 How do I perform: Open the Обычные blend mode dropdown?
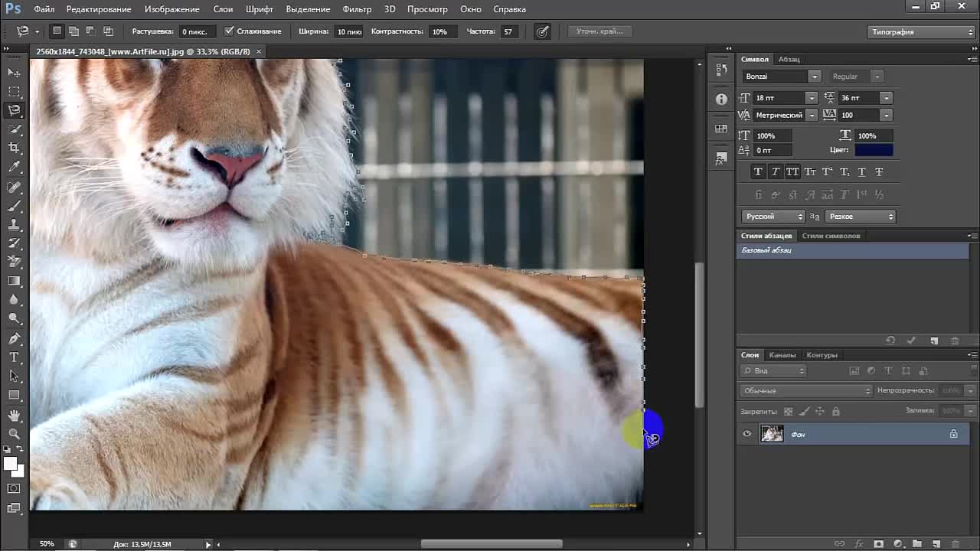click(806, 390)
